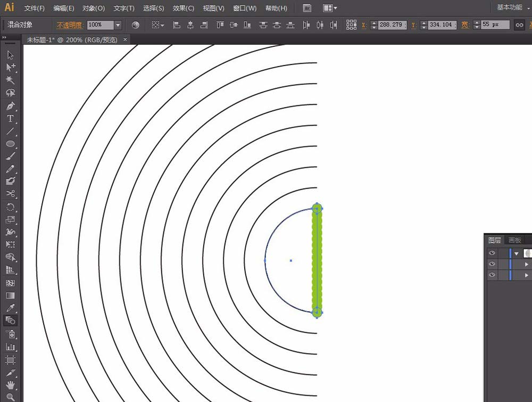Open the 编辑(E) menu

[x=64, y=8]
